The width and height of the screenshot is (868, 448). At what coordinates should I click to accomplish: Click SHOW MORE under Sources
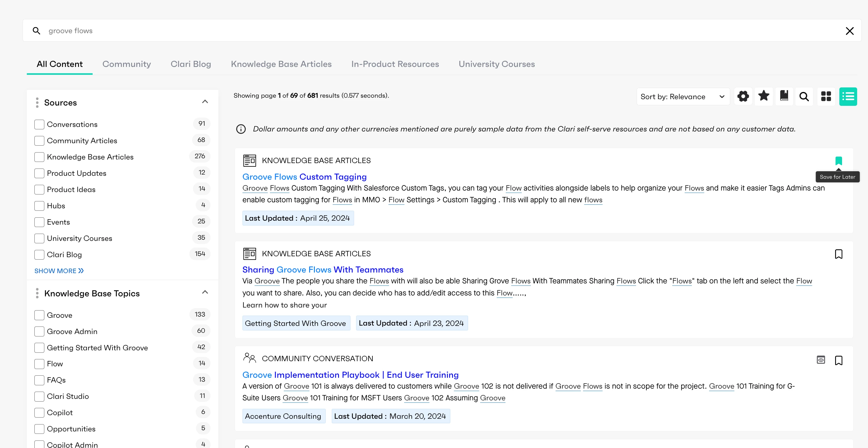pyautogui.click(x=59, y=271)
